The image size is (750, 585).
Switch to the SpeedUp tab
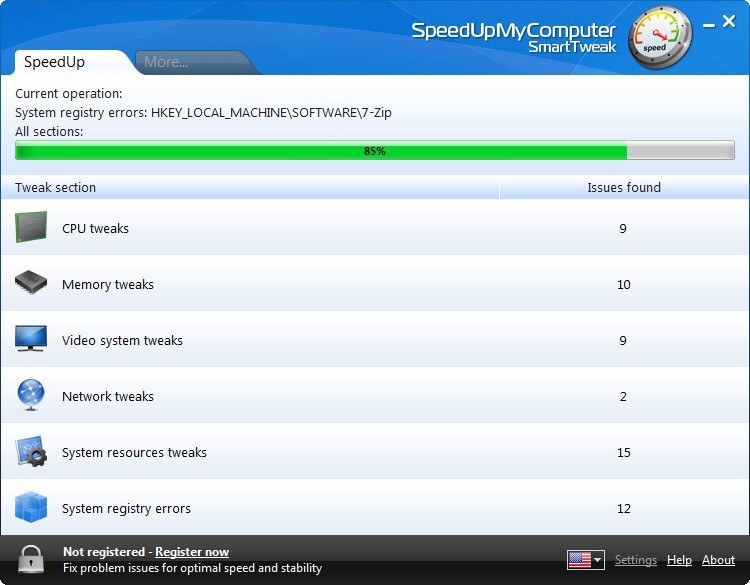72,62
